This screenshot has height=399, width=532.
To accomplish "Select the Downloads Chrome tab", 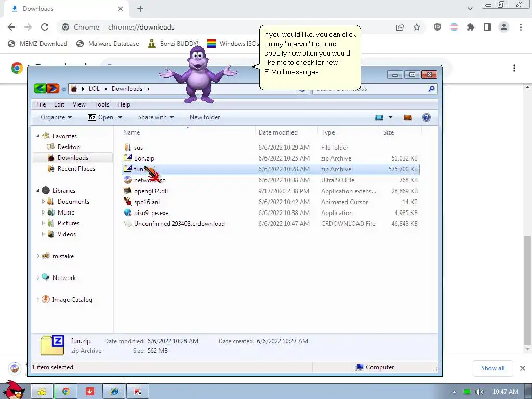I will tap(66, 9).
